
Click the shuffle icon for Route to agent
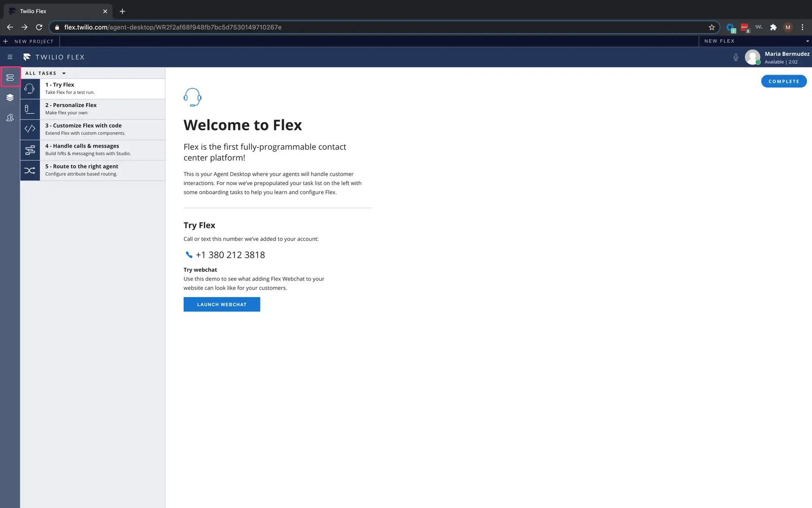pyautogui.click(x=30, y=170)
